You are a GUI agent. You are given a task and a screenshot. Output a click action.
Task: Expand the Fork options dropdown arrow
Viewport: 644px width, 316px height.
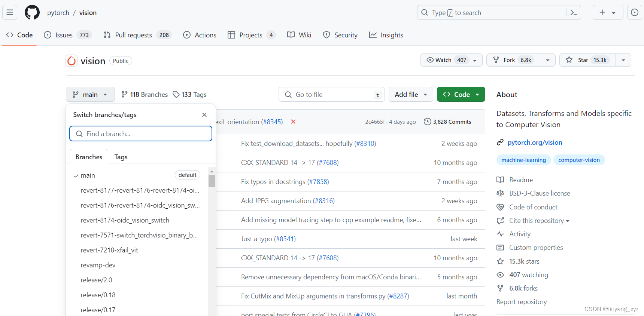(548, 60)
